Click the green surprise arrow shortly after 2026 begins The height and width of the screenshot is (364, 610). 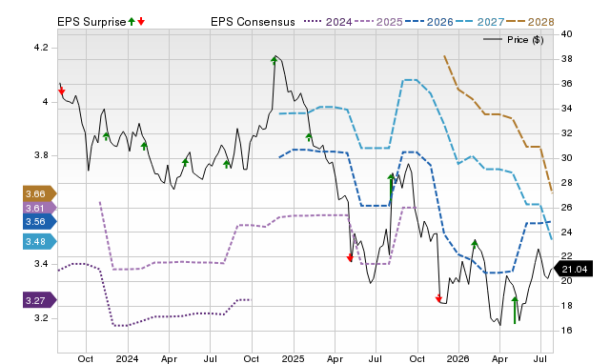pyautogui.click(x=475, y=244)
